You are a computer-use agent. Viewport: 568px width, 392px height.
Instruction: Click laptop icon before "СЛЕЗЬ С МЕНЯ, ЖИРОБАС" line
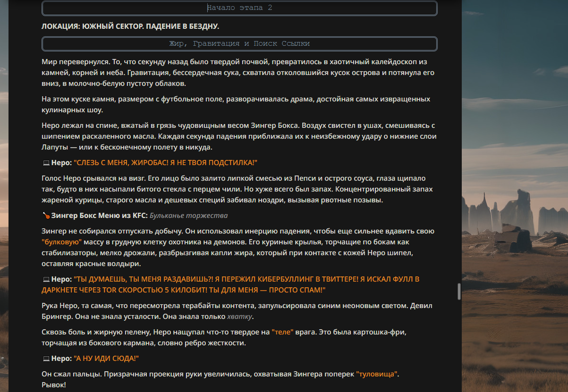tap(46, 163)
